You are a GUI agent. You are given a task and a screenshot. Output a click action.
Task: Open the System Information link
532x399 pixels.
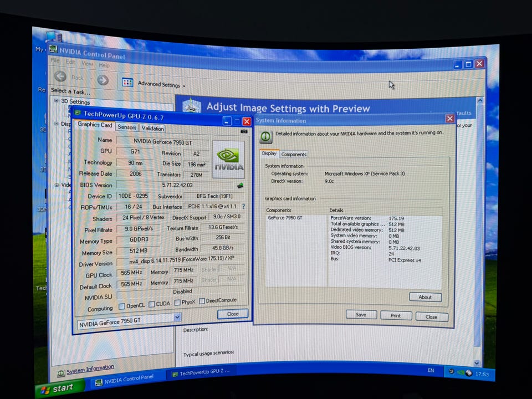click(x=90, y=369)
